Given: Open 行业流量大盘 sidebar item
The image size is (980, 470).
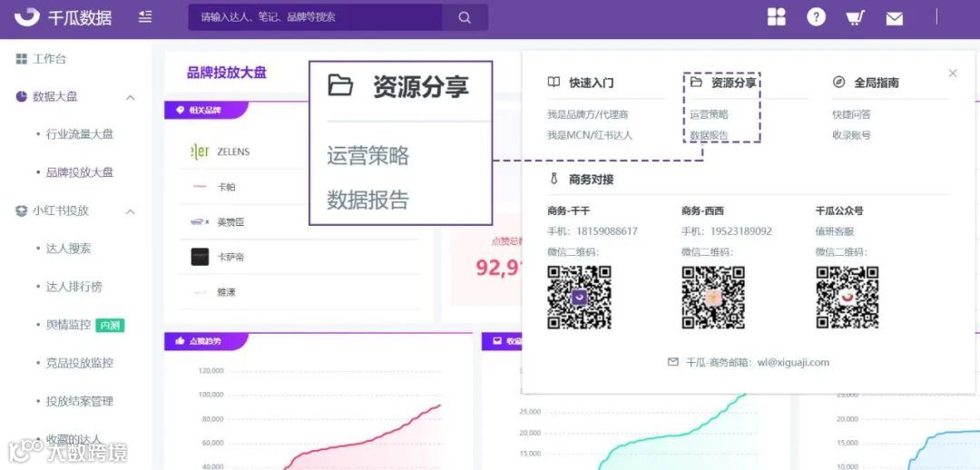Looking at the screenshot, I should 79,134.
